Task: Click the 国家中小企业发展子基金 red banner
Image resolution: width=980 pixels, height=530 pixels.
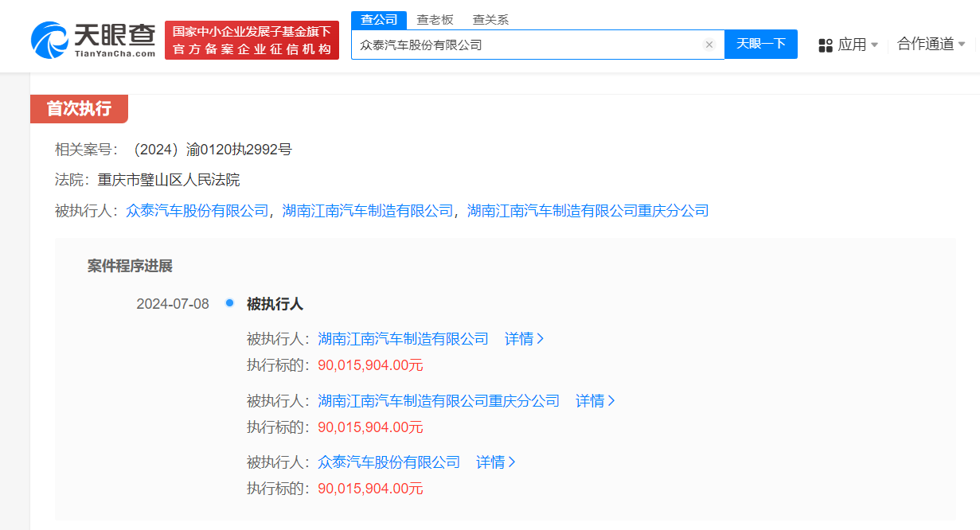Action: coord(252,37)
